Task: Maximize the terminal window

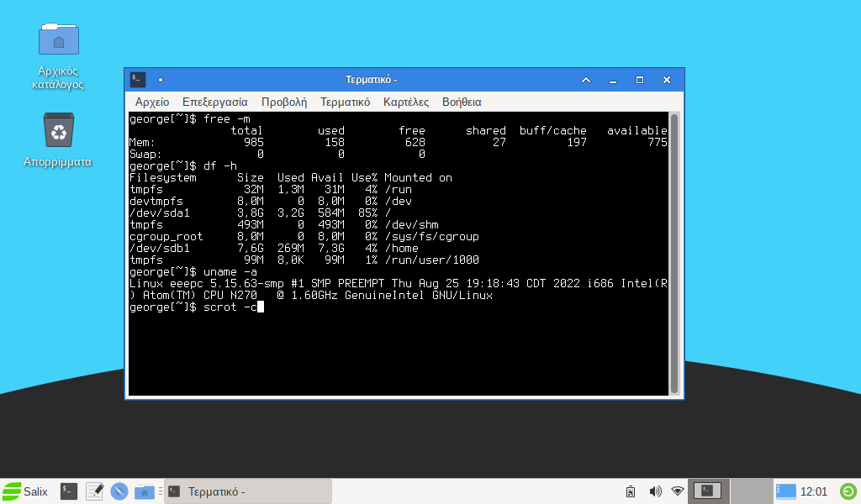Action: (x=640, y=80)
